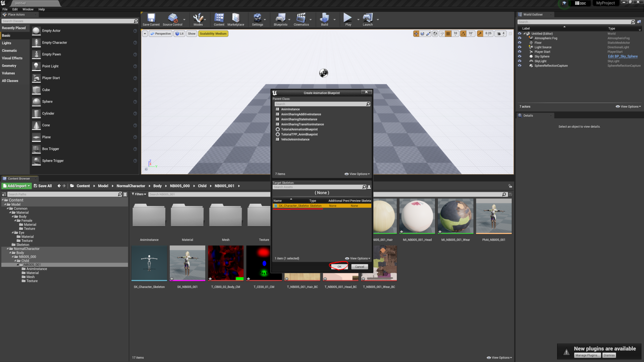Screen dimensions: 644x362
Task: Click the add actor icon in World Outliner
Action: [639, 22]
